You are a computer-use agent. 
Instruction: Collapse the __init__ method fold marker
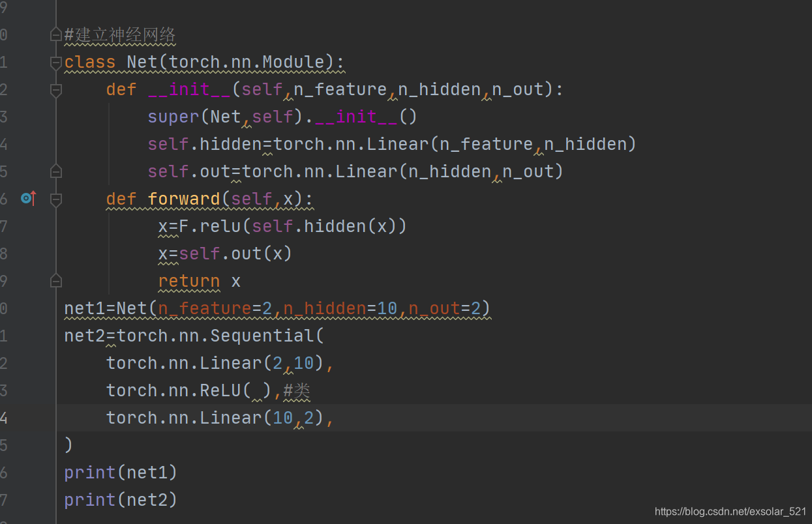click(56, 90)
